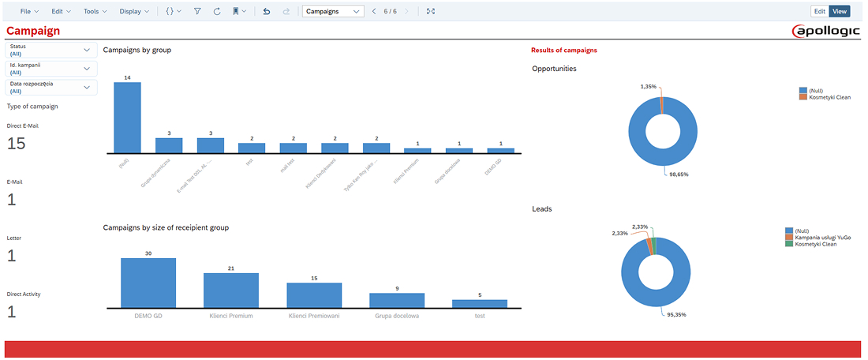Viewport: 868px width, 360px height.
Task: Click the filter funnel icon
Action: pyautogui.click(x=197, y=12)
